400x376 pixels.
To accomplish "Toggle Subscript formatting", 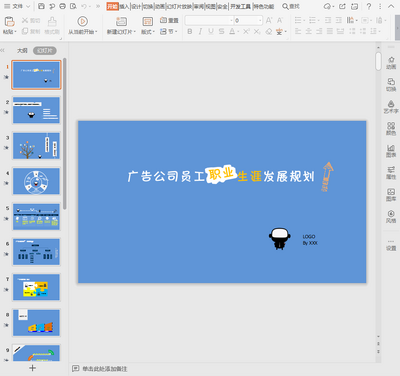I will (x=257, y=31).
